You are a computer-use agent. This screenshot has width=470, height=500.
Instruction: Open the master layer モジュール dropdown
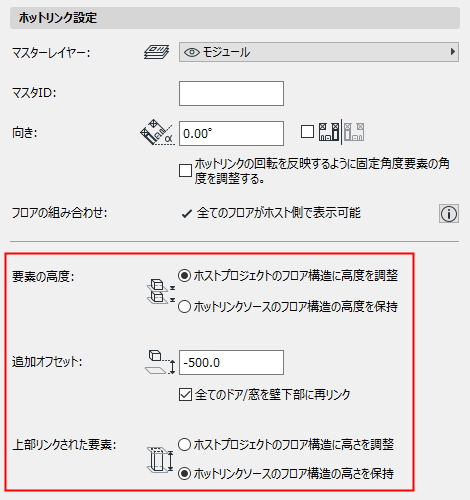pyautogui.click(x=319, y=52)
